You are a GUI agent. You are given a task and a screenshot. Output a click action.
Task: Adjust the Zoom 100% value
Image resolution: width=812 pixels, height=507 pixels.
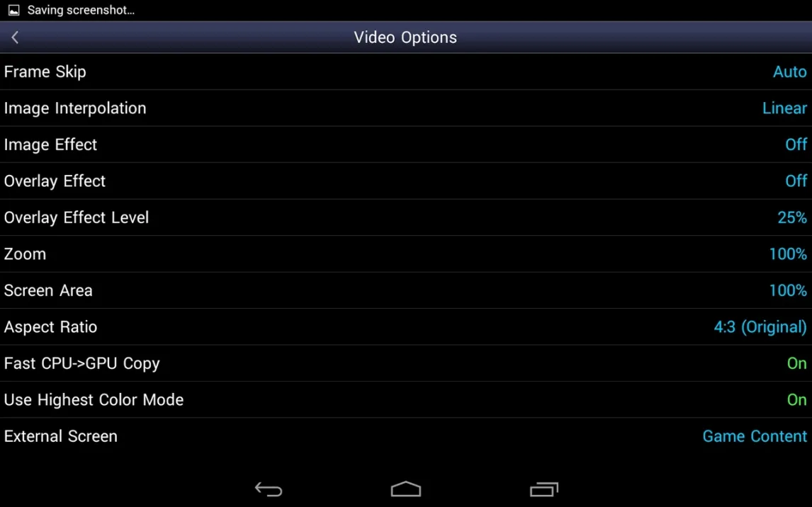[x=788, y=254]
